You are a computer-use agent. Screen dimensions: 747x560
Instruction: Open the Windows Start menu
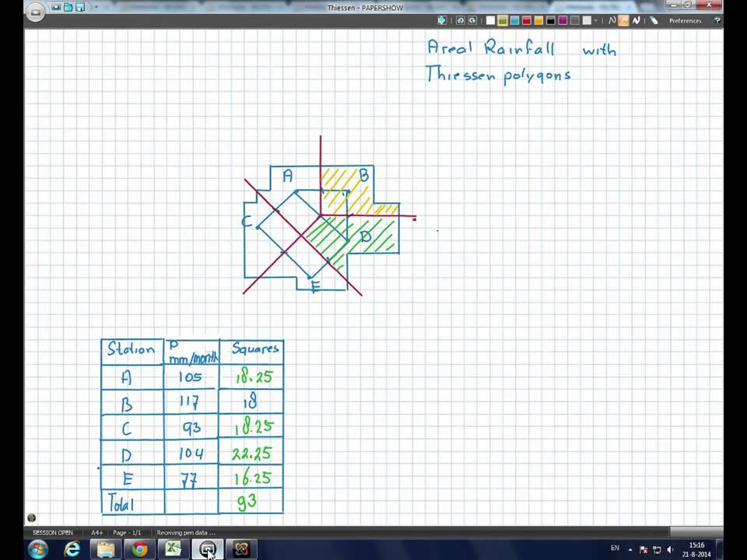point(37,549)
